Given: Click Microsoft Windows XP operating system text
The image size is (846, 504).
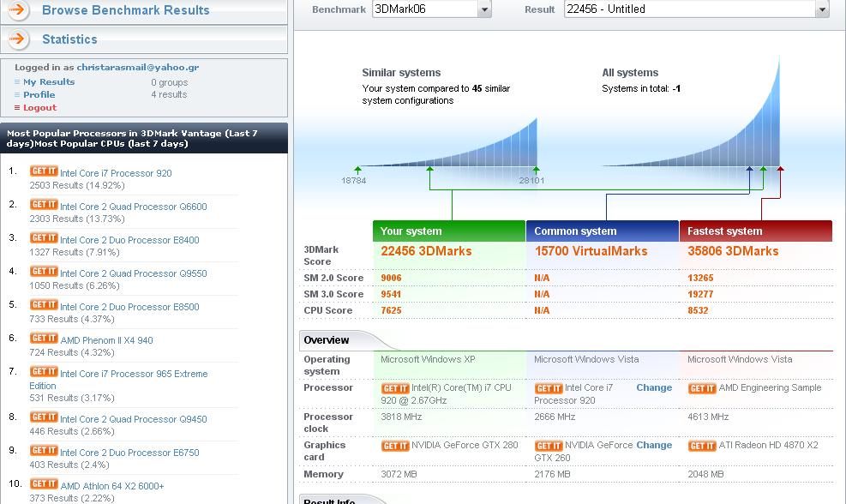Looking at the screenshot, I should 428,359.
